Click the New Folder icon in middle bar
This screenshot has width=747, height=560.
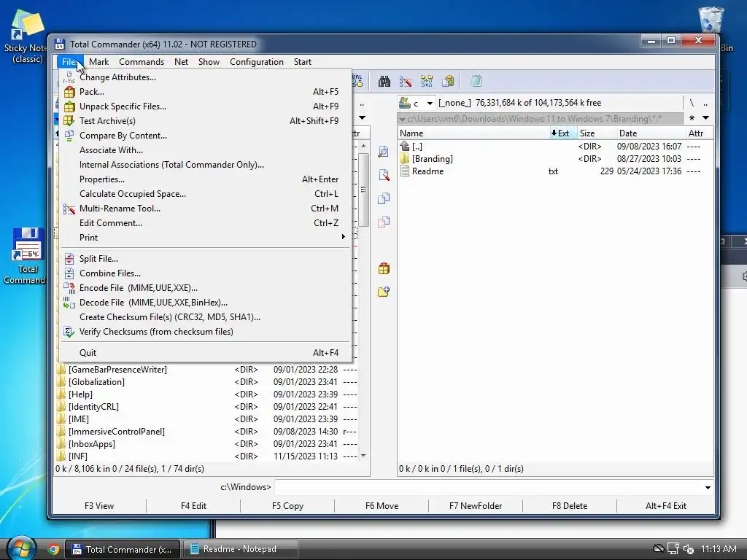[384, 292]
